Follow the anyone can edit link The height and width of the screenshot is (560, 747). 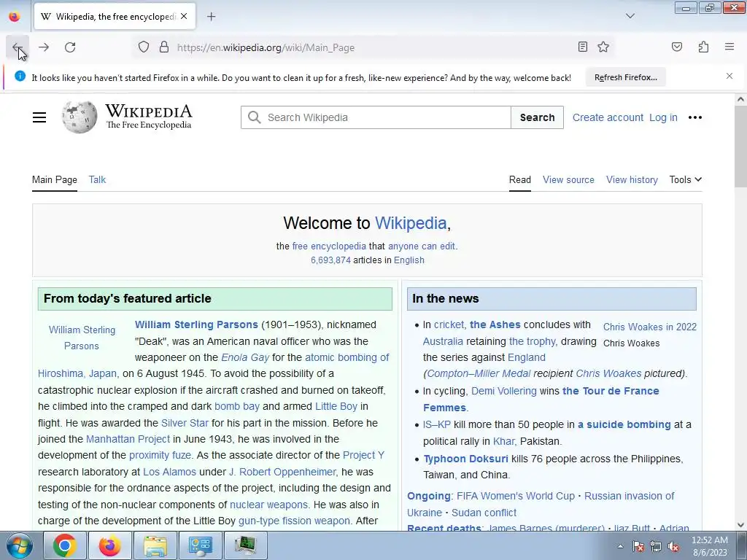(422, 246)
